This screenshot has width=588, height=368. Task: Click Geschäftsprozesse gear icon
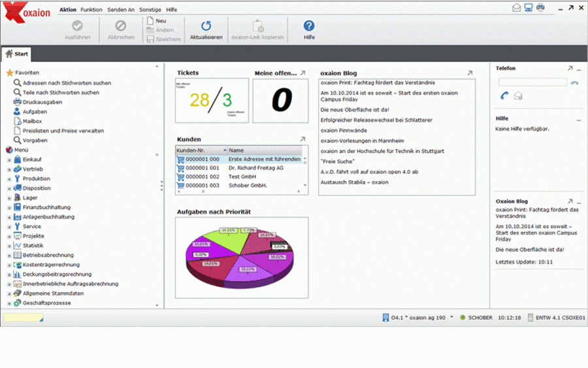tap(17, 303)
